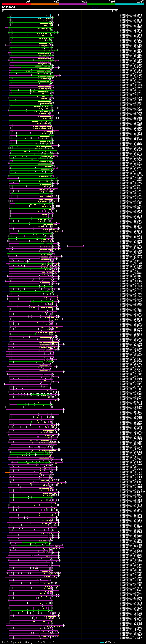Open UniRef100_O65760 label
Image resolution: width=146 pixels, height=644 pixels.
[x=131, y=93]
